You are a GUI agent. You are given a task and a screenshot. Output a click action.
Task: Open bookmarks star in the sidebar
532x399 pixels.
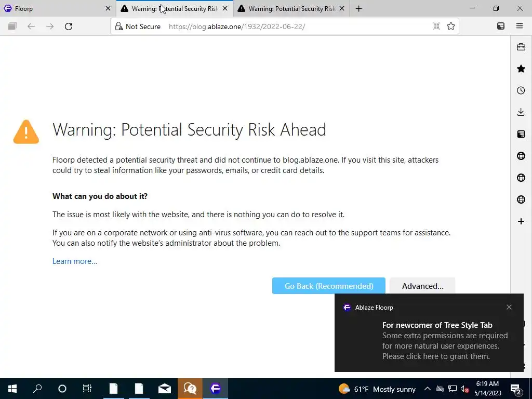click(521, 69)
